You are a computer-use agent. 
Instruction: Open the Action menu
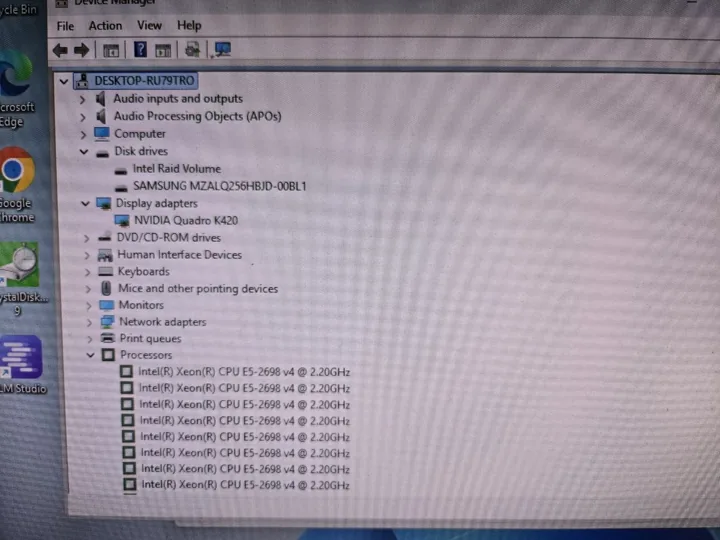106,26
